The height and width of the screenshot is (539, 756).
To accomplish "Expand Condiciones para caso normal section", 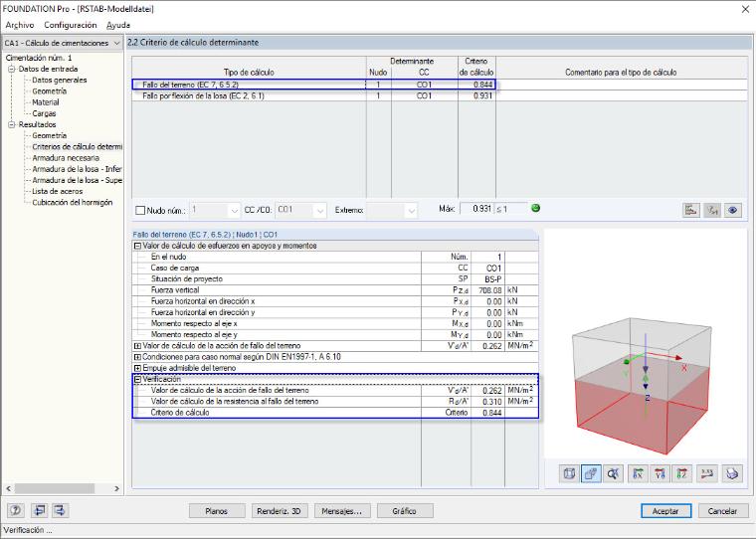I will click(x=137, y=357).
